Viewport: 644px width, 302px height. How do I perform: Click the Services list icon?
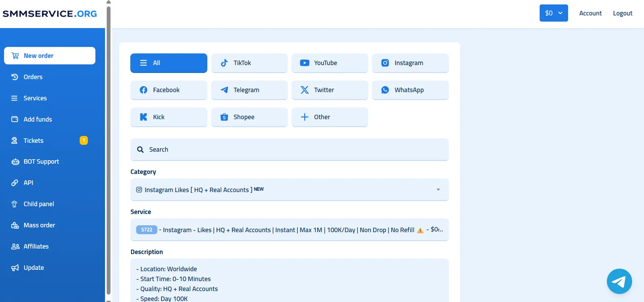pyautogui.click(x=14, y=98)
